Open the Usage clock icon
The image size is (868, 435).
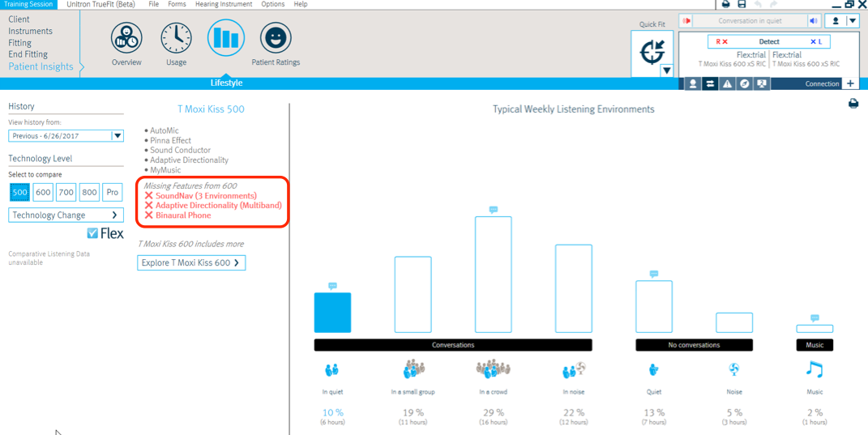(176, 37)
